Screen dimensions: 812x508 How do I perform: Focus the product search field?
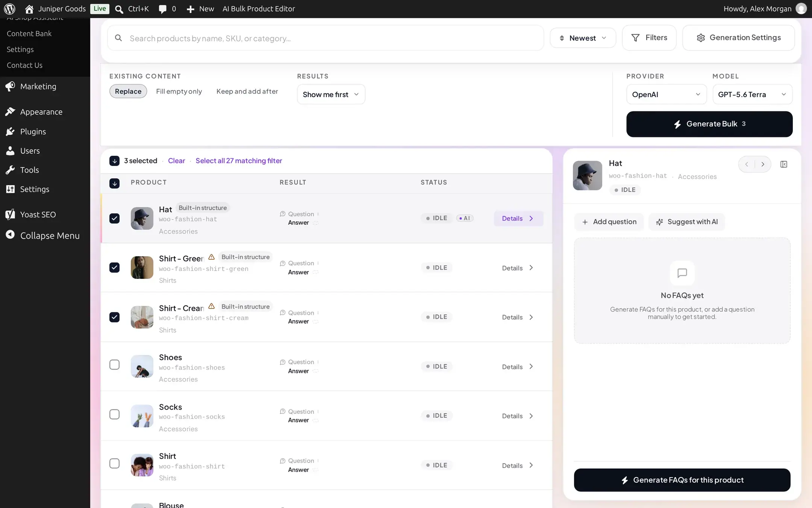click(326, 38)
